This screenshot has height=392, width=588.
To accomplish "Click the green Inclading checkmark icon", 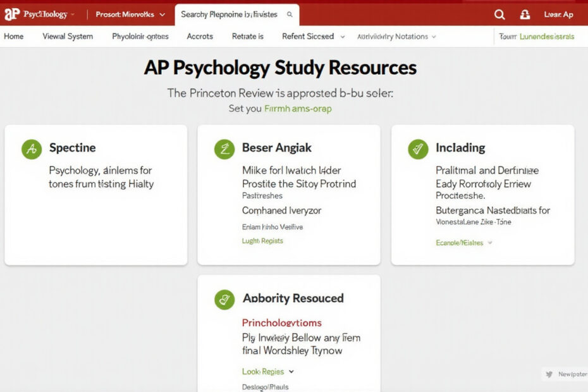I will 418,149.
